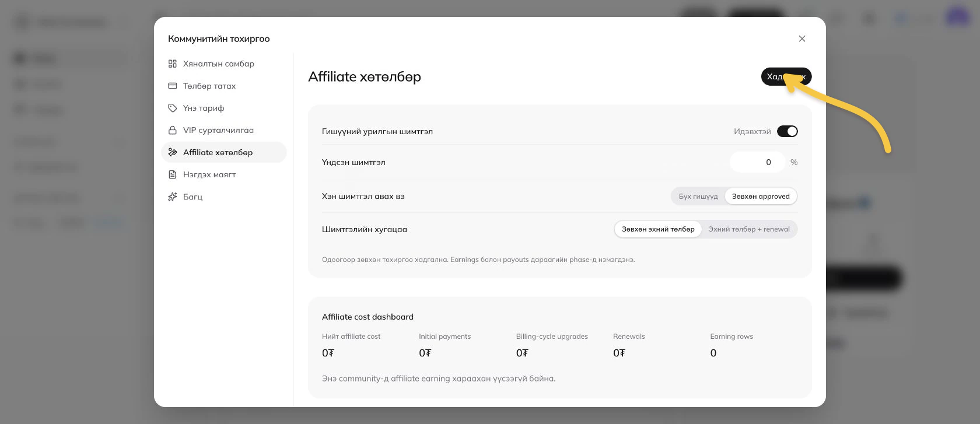Image resolution: width=980 pixels, height=424 pixels.
Task: Click the Нийт affiliate cost label
Action: [x=351, y=337]
